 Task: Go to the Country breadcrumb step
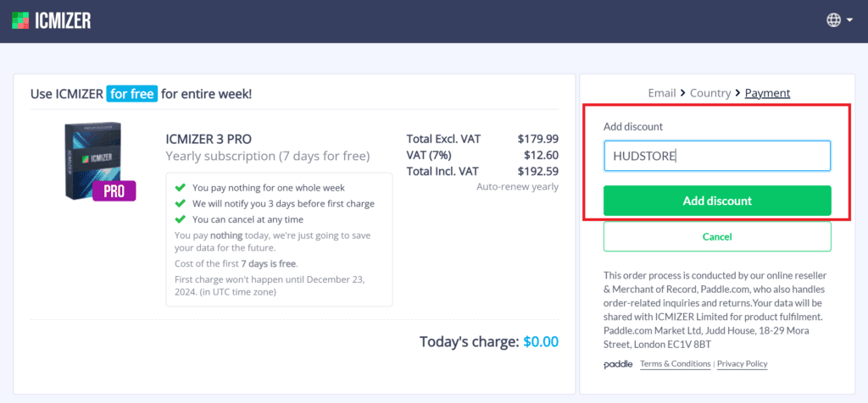click(709, 93)
